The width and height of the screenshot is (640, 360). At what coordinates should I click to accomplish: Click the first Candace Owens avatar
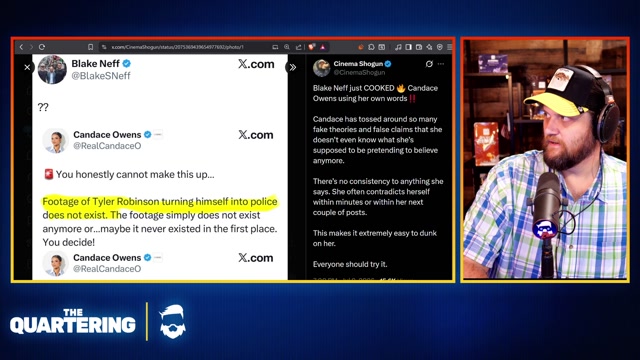55,140
